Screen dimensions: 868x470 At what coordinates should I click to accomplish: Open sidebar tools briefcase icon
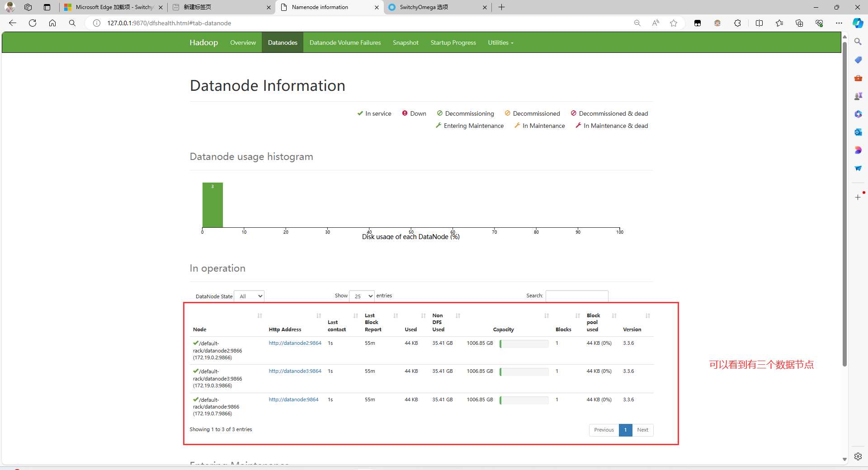pyautogui.click(x=858, y=78)
